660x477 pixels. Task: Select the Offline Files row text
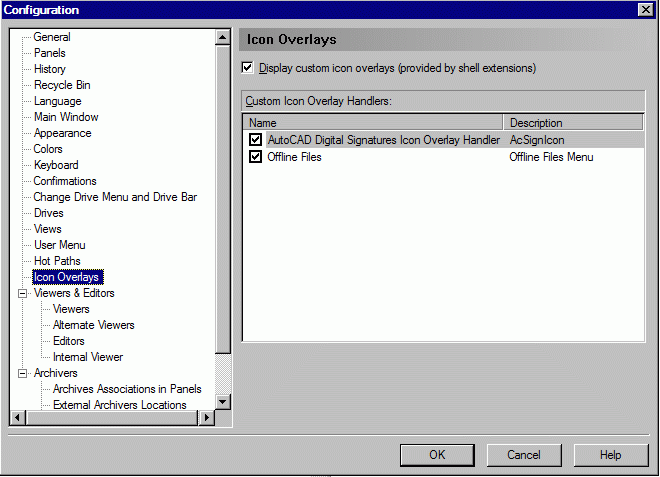[x=294, y=157]
